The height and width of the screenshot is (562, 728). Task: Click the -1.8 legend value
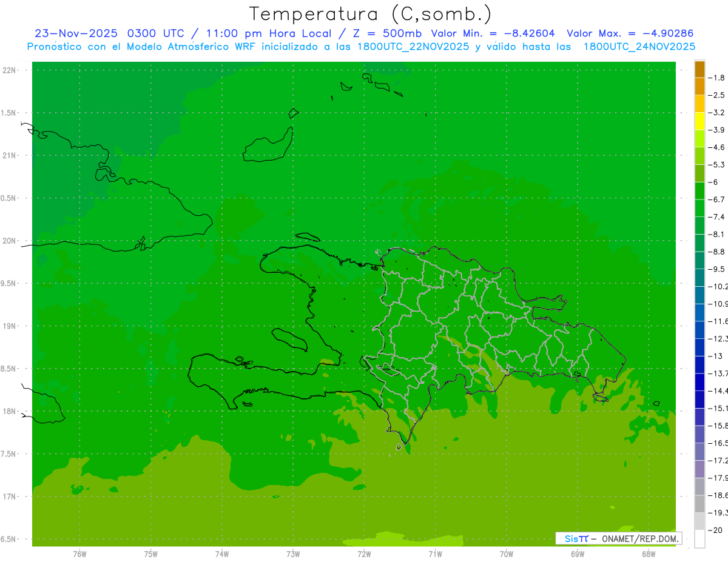pyautogui.click(x=717, y=78)
